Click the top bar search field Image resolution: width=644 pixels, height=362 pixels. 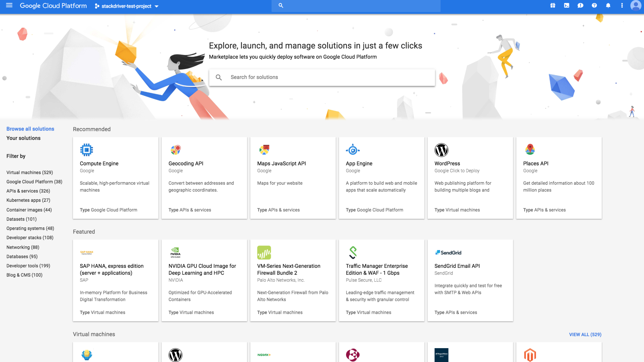tap(356, 6)
